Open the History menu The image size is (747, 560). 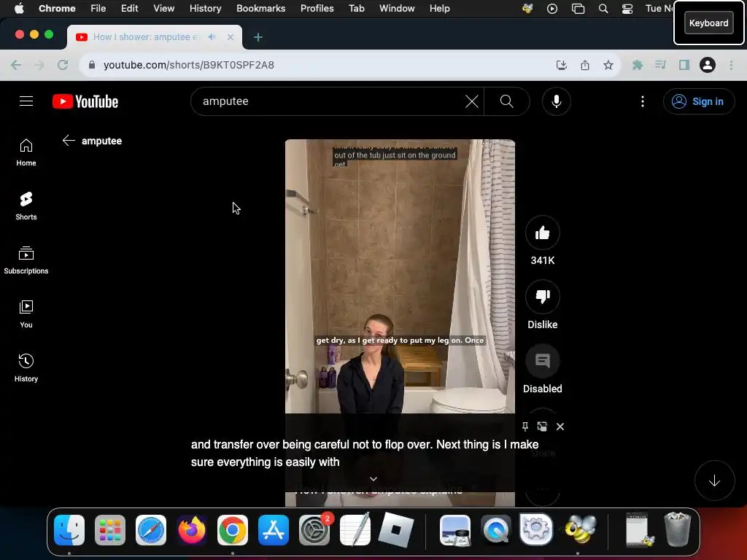coord(205,8)
